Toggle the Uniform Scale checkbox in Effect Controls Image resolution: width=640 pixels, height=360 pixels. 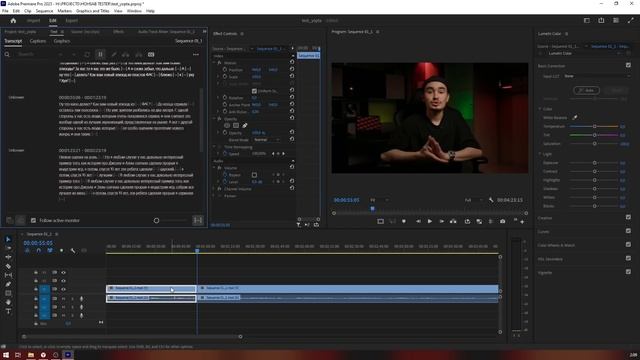(254, 91)
